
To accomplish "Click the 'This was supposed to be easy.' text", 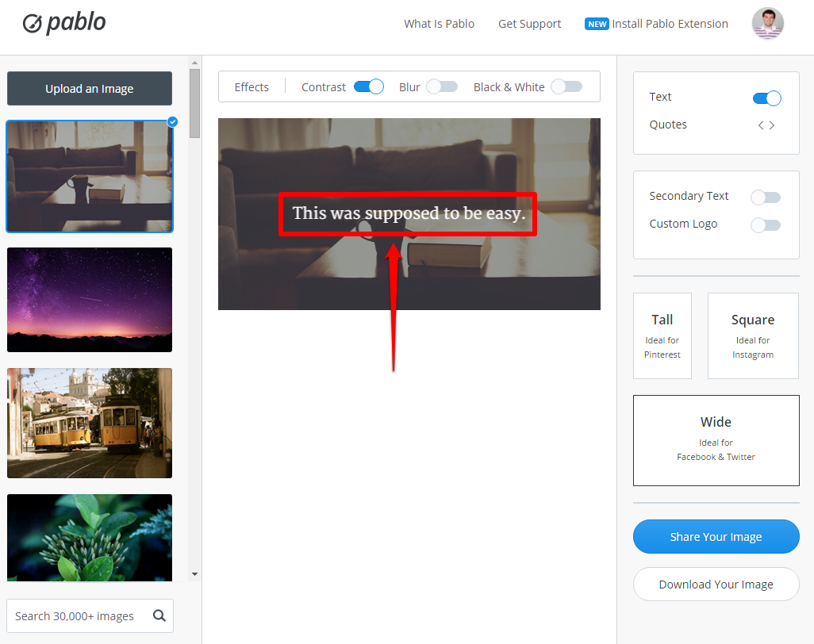I will 409,213.
